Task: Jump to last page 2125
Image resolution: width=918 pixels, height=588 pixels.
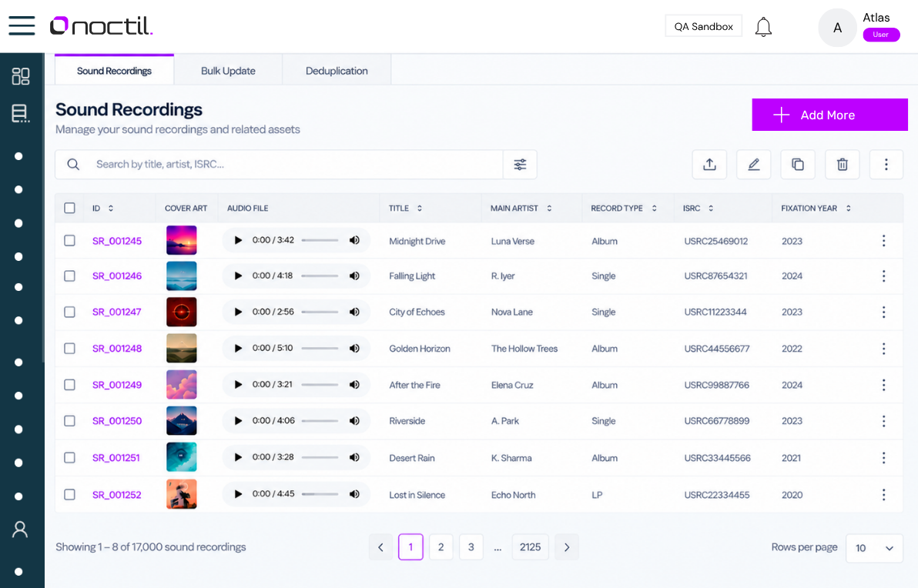Action: point(530,547)
